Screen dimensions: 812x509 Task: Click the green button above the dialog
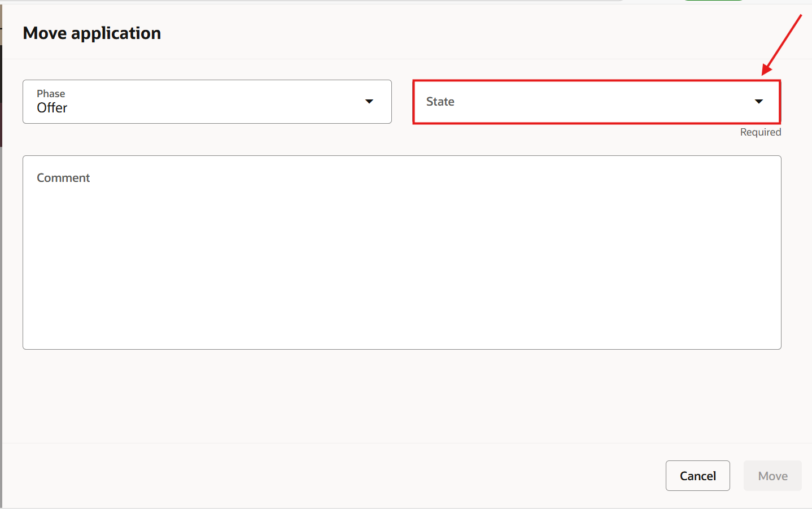[713, 2]
